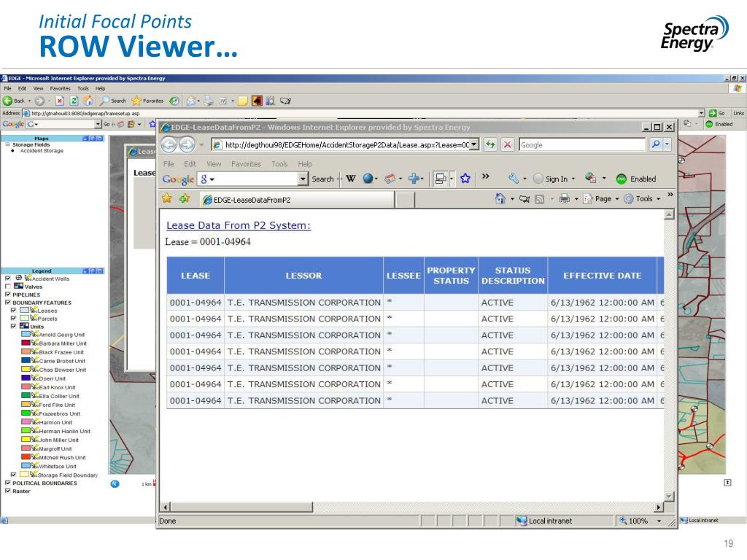
Task: Click the Stop icon in EDGE main toolbar
Action: pyautogui.click(x=60, y=101)
